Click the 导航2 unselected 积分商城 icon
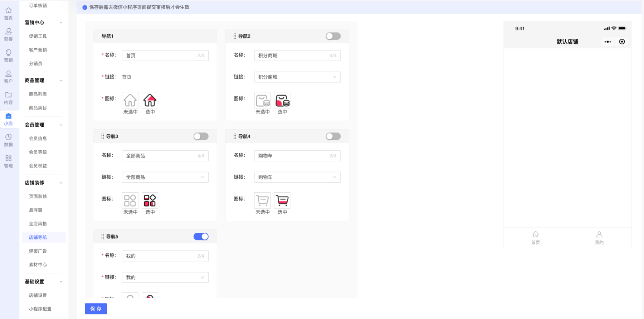 click(x=262, y=100)
